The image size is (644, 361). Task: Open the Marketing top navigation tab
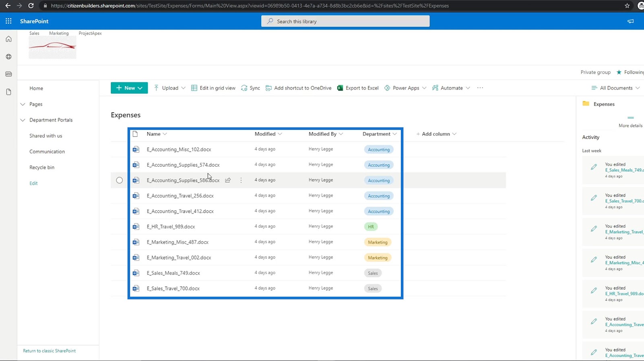(59, 33)
